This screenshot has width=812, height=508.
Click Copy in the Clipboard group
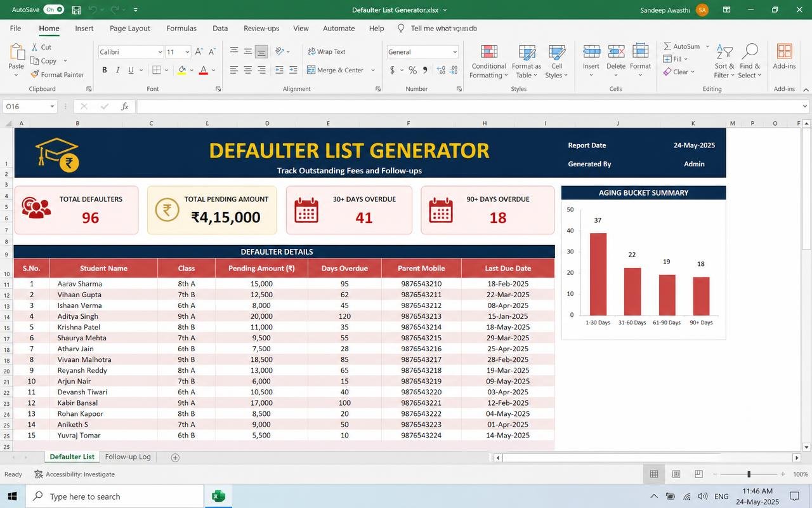[43, 61]
